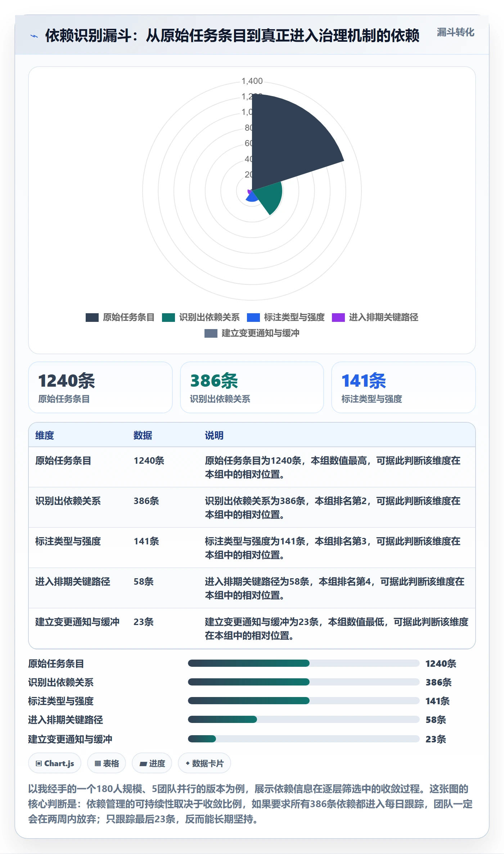Click the 数据 column header
The image size is (504, 854).
pos(143,435)
